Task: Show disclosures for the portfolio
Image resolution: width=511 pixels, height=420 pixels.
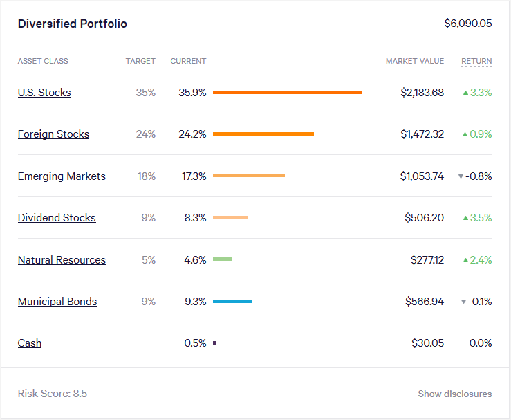Action: (454, 394)
